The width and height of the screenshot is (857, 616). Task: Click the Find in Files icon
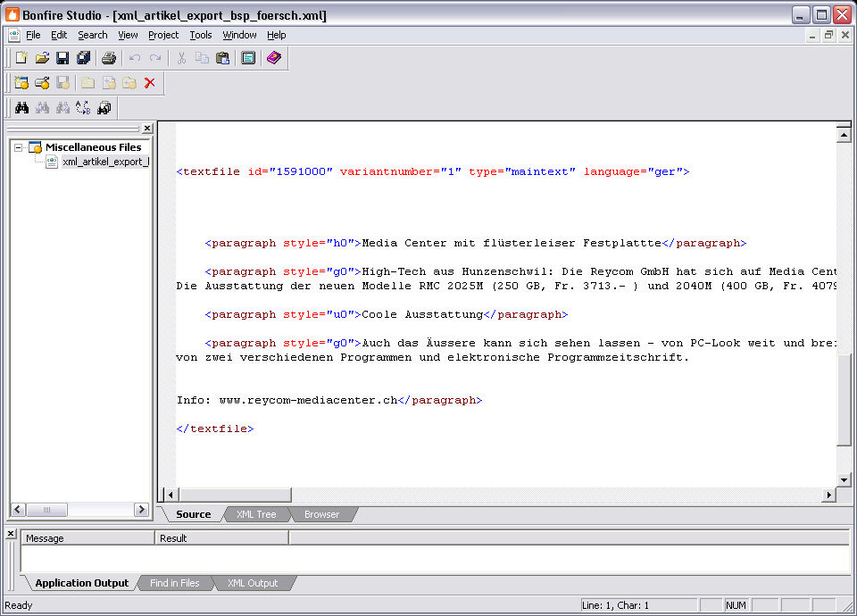(x=104, y=108)
